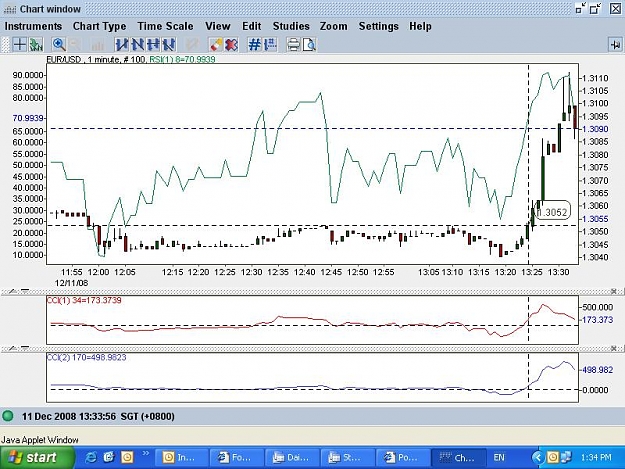
Task: Select the horizontal line tool
Action: [153, 44]
